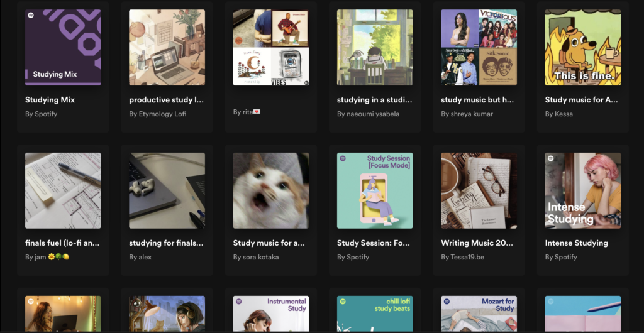
Task: Click the "Studying Mix" playlist title
Action: [x=50, y=100]
